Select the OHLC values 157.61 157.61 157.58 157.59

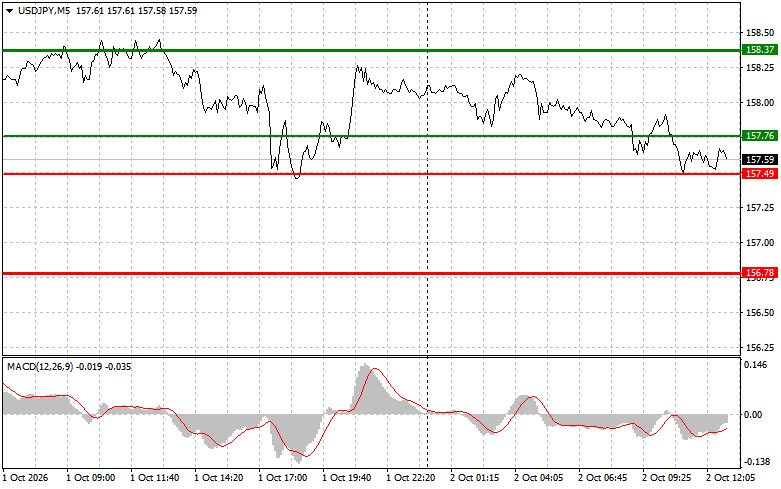click(136, 10)
